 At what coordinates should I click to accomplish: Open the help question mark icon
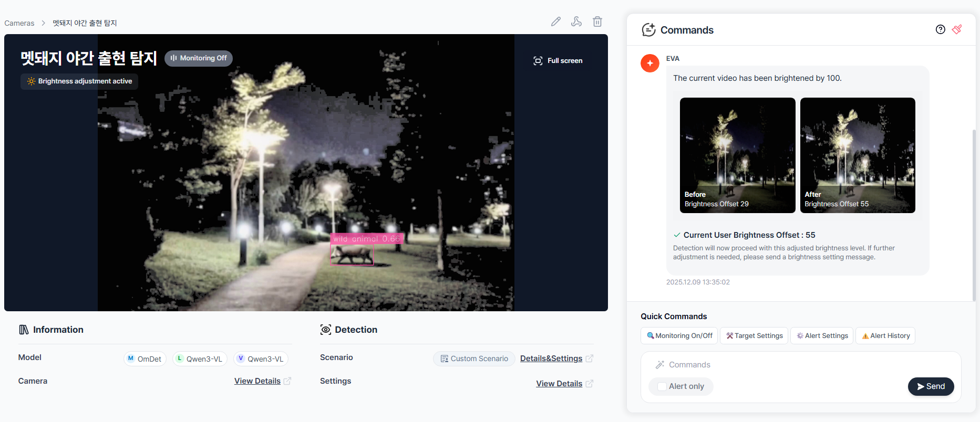point(940,29)
